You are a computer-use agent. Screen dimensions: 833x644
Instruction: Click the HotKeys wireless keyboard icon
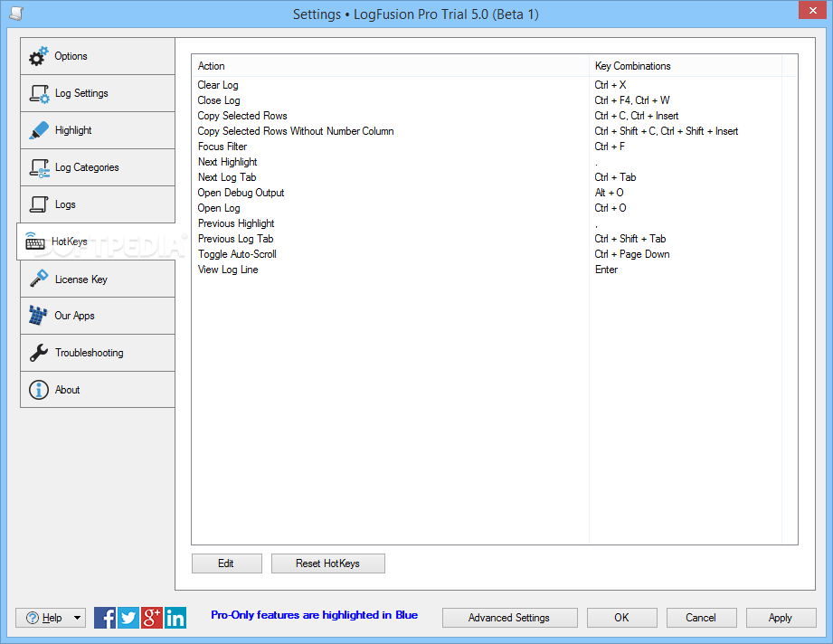point(35,241)
